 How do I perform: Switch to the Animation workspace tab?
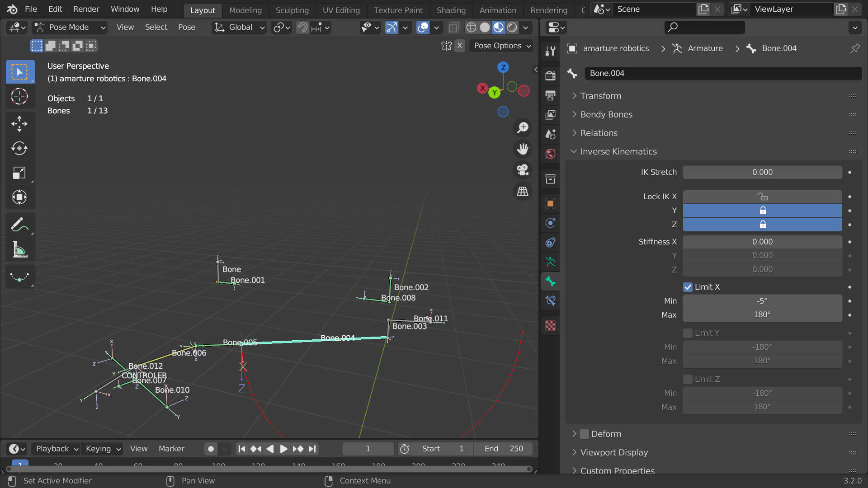[497, 10]
